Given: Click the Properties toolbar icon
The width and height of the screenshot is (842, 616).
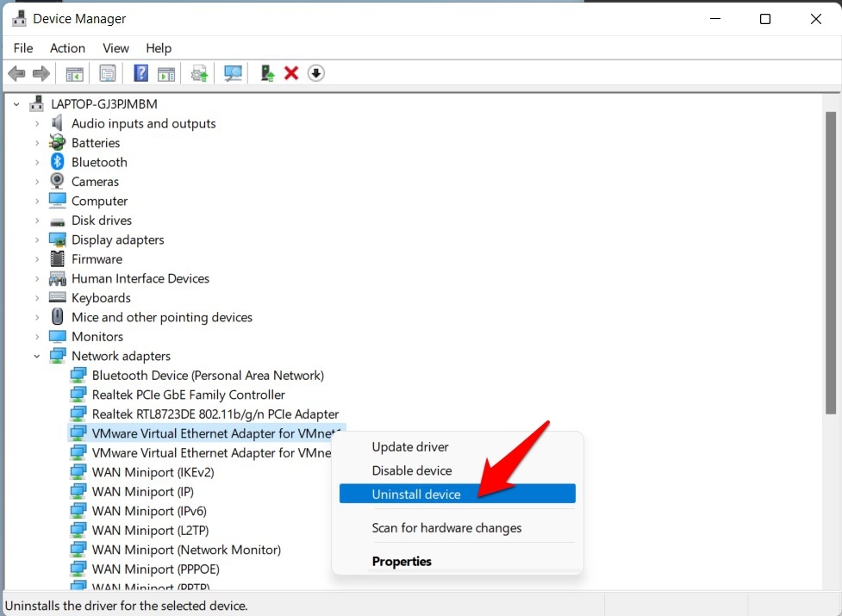Looking at the screenshot, I should (108, 73).
